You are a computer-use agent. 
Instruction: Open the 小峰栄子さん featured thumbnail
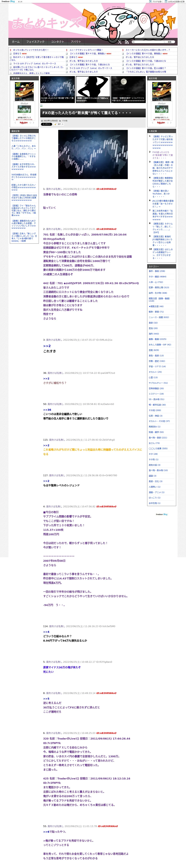(93, 90)
